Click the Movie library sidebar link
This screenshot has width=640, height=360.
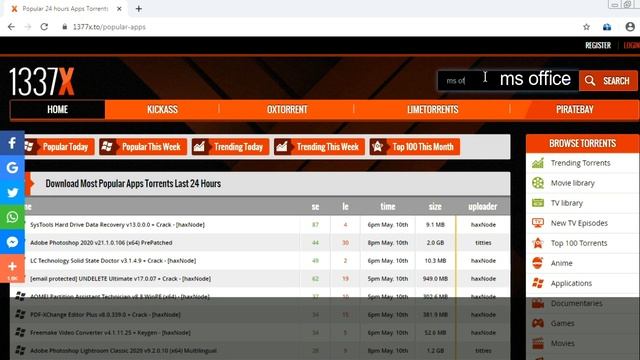573,183
